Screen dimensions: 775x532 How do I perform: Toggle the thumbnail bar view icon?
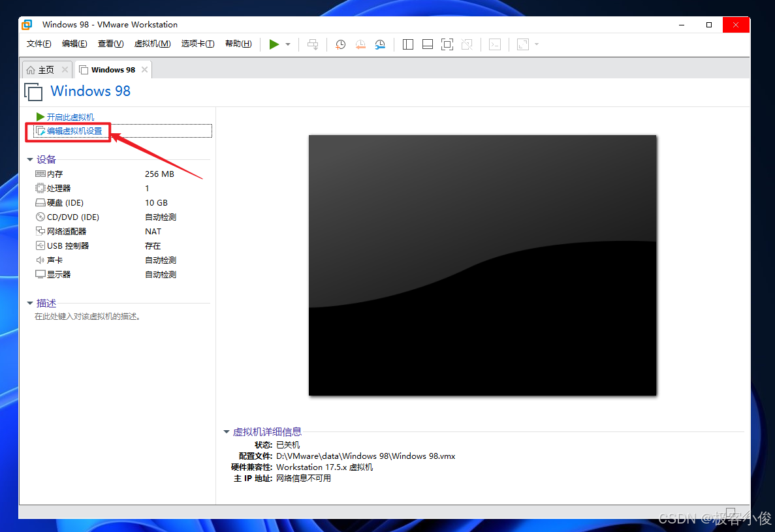coord(428,44)
